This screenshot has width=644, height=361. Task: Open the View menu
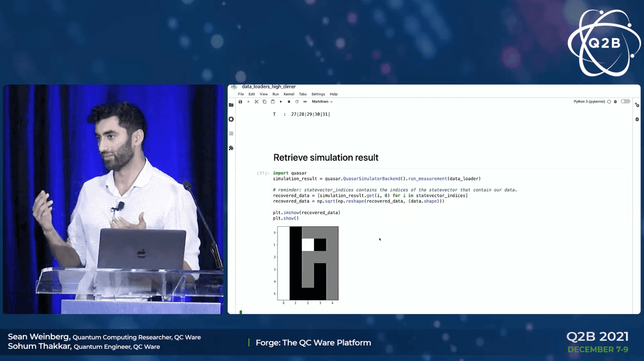(x=264, y=94)
